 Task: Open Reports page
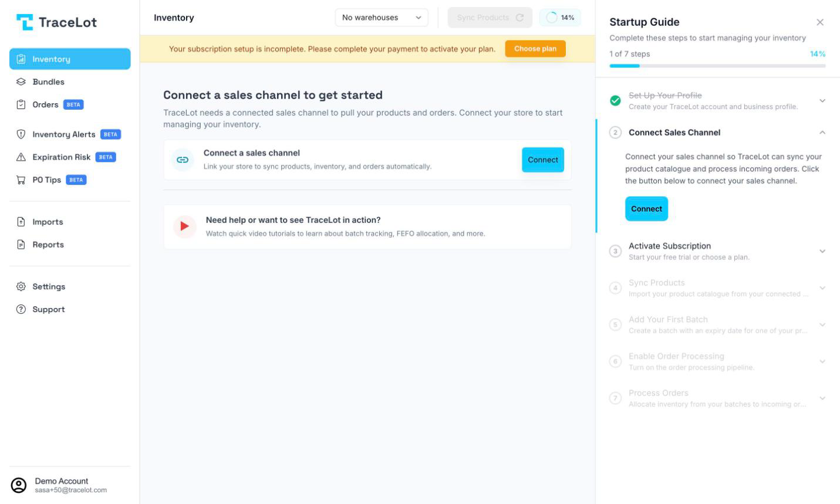70,244
